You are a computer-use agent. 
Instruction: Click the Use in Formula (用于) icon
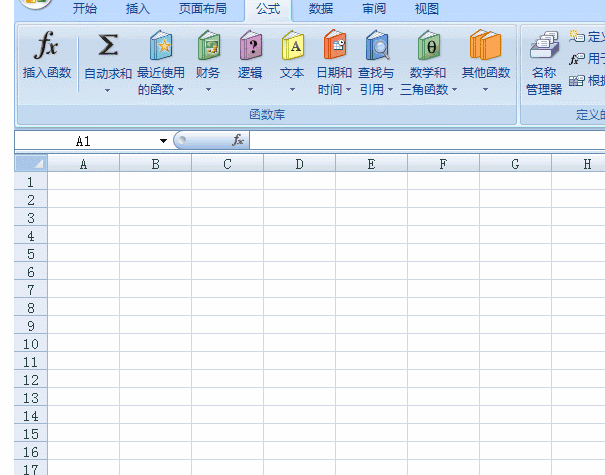pyautogui.click(x=577, y=59)
